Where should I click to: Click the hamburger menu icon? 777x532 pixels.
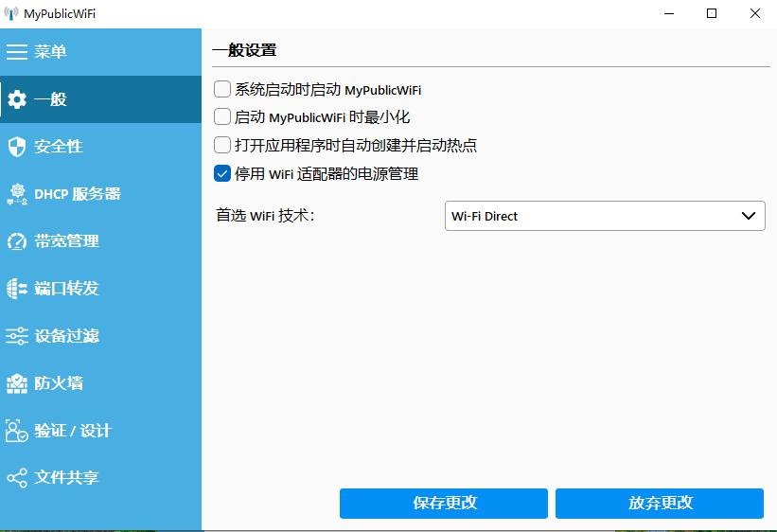coord(17,51)
